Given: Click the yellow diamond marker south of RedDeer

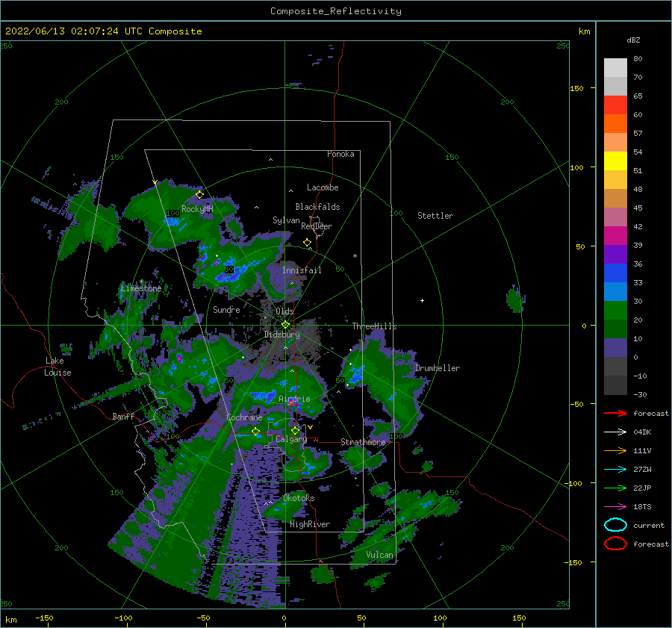Looking at the screenshot, I should coord(308,243).
